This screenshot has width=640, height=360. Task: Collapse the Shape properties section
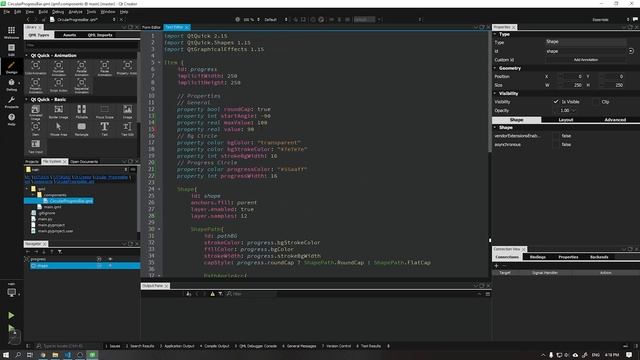495,127
